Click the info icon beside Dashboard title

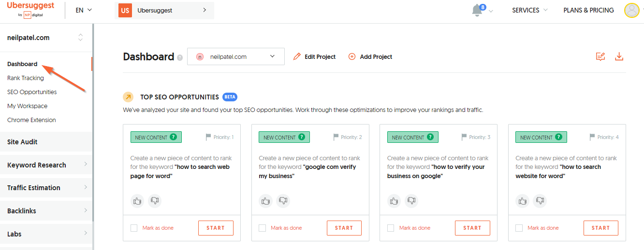click(180, 57)
